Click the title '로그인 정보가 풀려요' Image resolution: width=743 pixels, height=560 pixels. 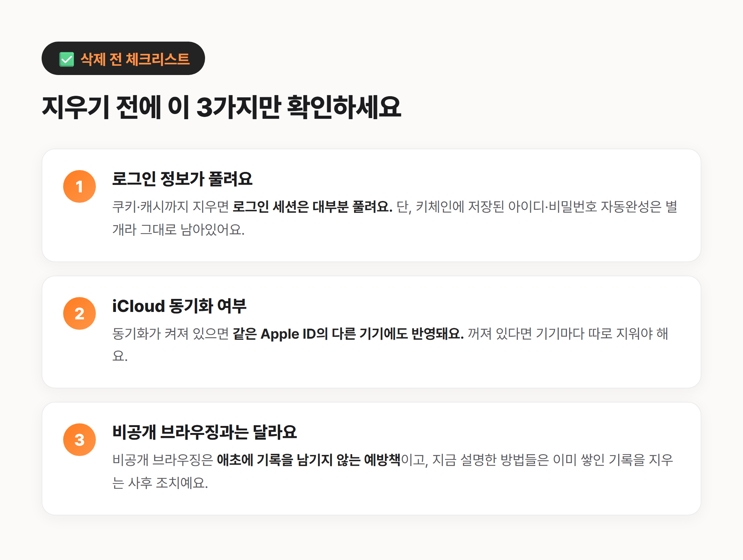(x=182, y=179)
